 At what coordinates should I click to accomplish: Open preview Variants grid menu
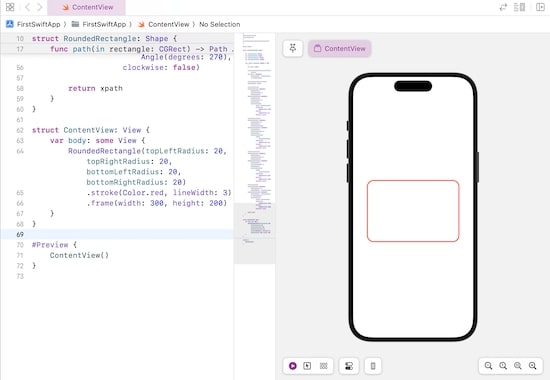point(323,366)
